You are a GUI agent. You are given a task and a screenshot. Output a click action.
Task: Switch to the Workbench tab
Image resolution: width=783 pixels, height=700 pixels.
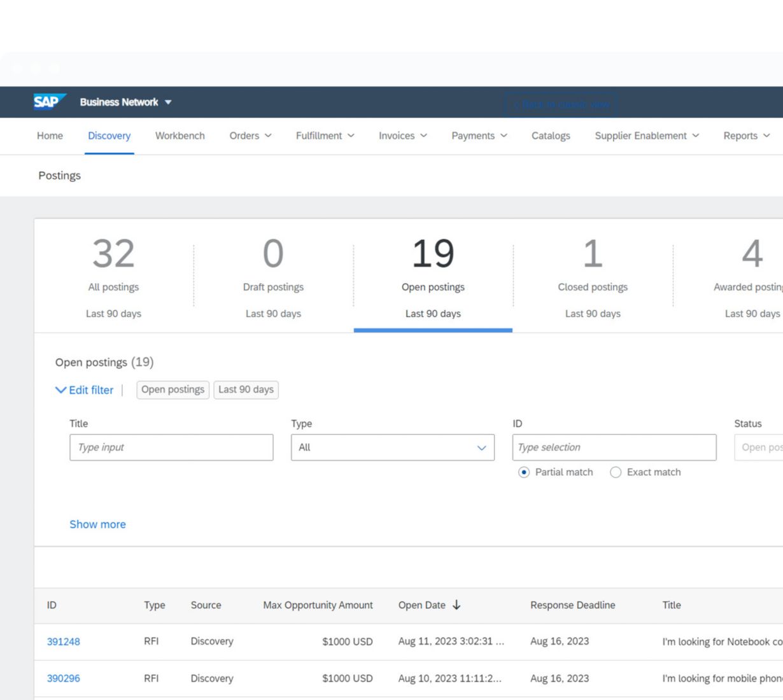click(x=180, y=136)
